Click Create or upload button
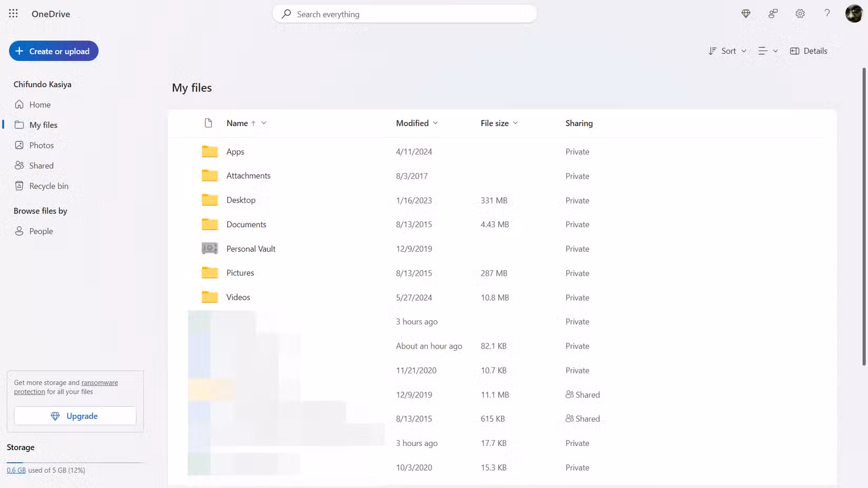This screenshot has height=488, width=868. tap(54, 51)
